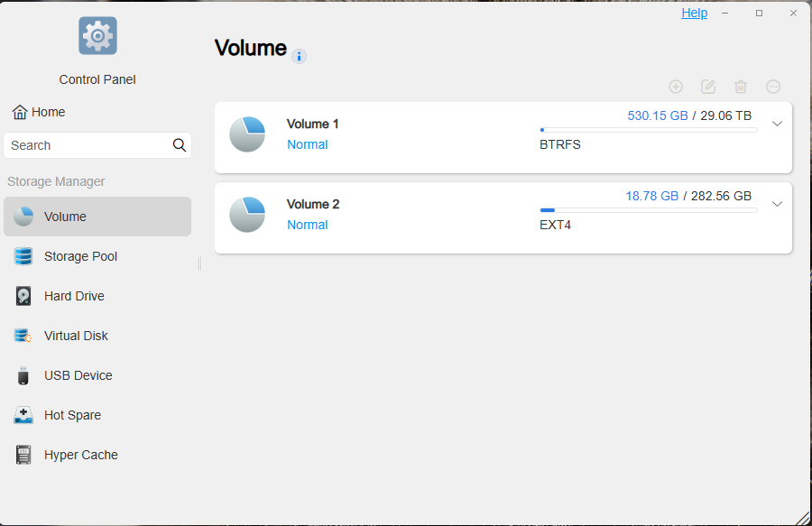Click the Volume pie icon in sidebar
This screenshot has height=526, width=812.
23,217
